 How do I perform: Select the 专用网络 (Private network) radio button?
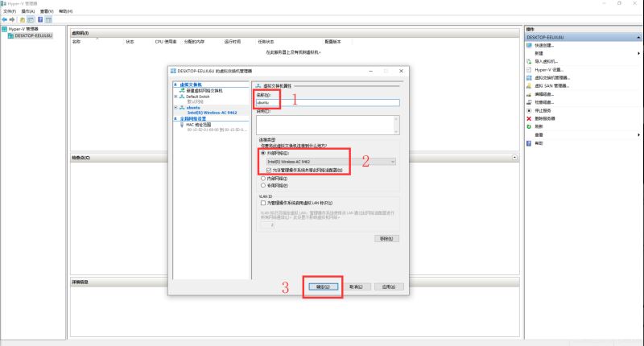(x=262, y=185)
